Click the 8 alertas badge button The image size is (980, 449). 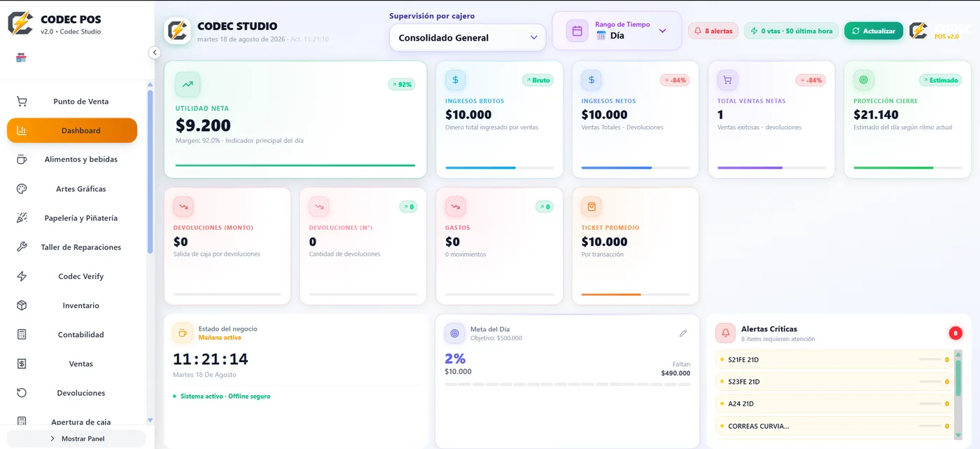713,31
